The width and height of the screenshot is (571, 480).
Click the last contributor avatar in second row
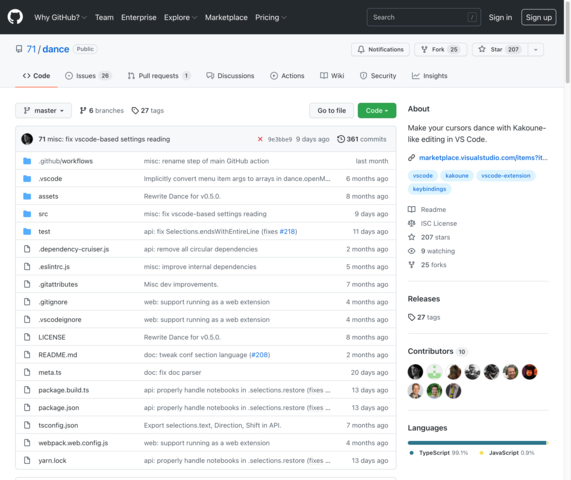pos(453,391)
